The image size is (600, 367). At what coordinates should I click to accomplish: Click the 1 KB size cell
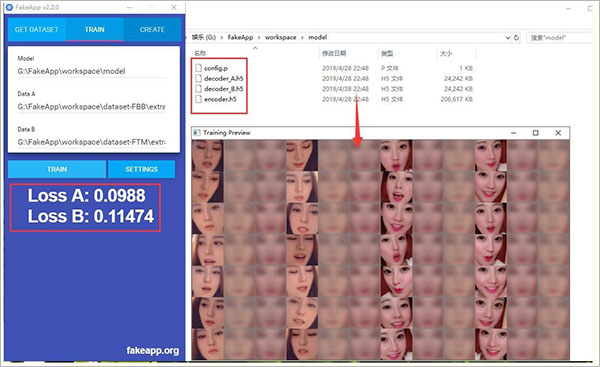point(466,68)
